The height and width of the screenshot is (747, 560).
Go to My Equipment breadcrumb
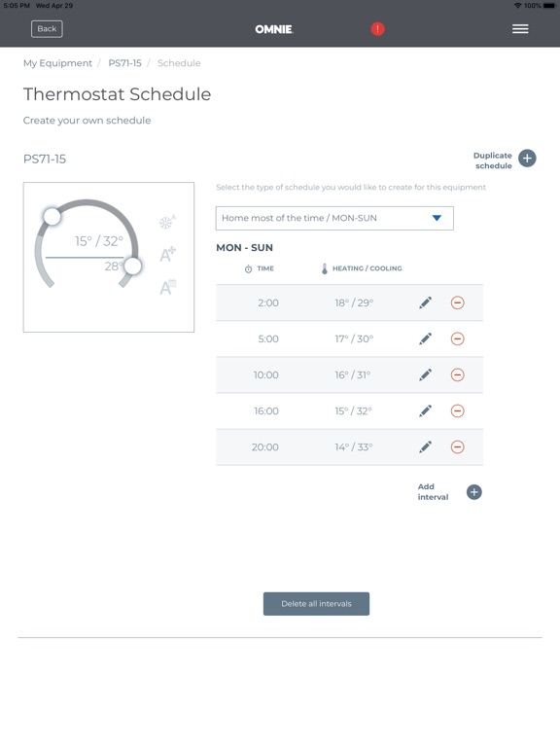57,63
